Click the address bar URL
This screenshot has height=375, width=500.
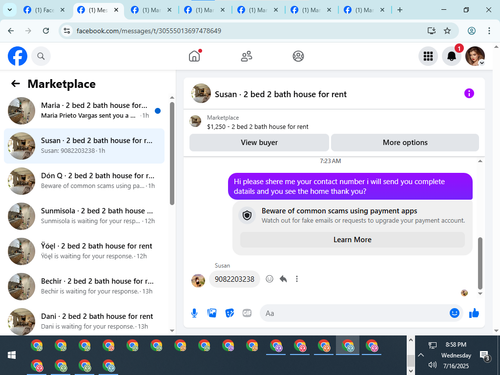149,31
